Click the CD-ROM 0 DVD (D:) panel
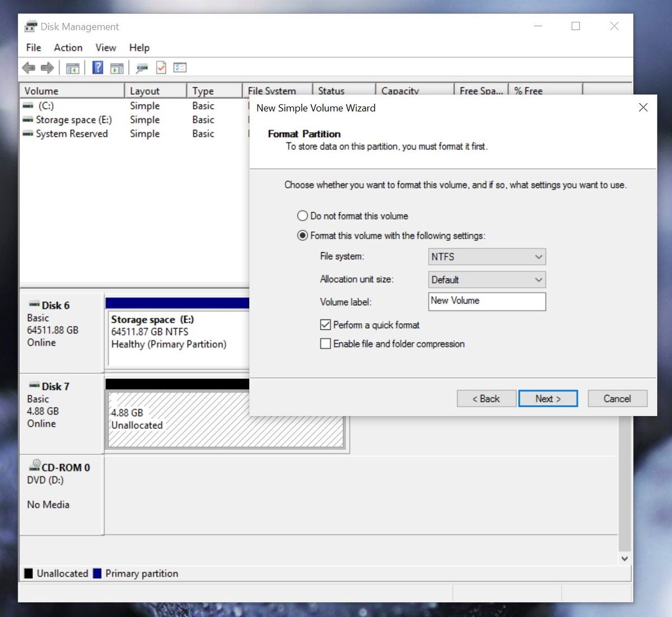The image size is (672, 617). 62,495
